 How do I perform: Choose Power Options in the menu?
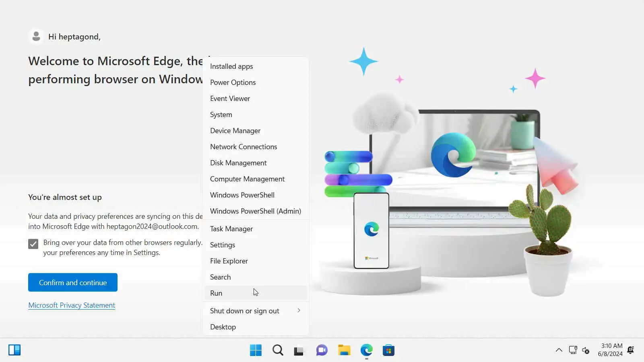[256, 82]
